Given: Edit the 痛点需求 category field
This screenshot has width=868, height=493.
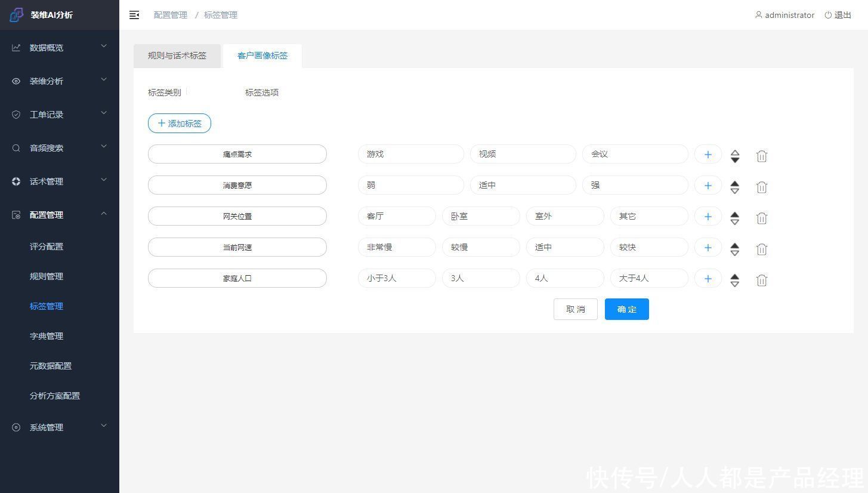Looking at the screenshot, I should 237,154.
